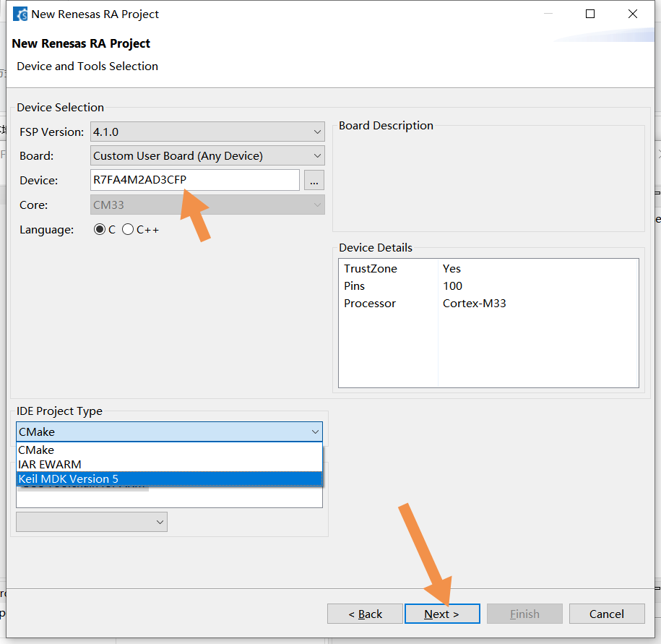
Task: Maximize the New Renesas RA Project window
Action: [x=590, y=14]
